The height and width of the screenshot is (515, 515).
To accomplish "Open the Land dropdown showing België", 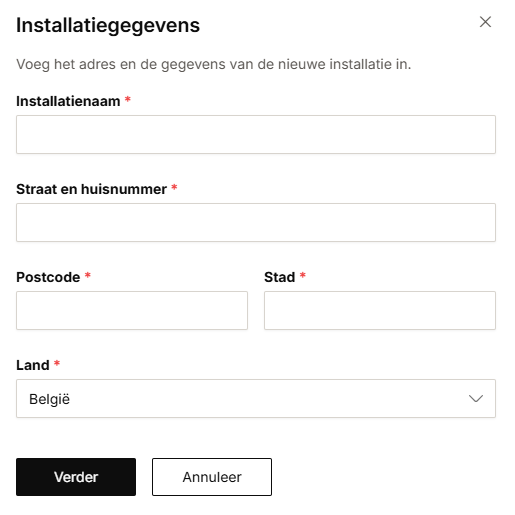I will [256, 398].
